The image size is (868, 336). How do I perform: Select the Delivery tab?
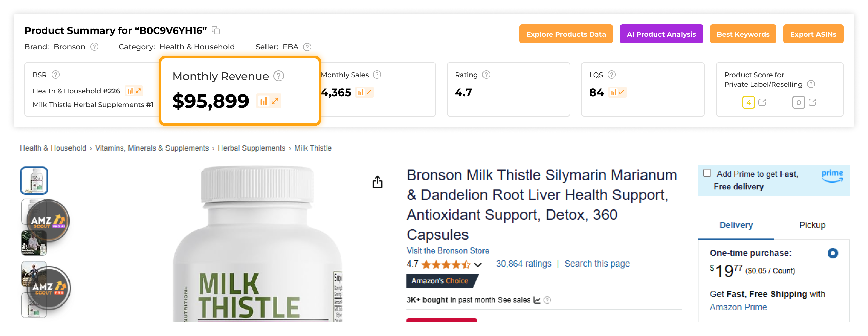pyautogui.click(x=736, y=225)
